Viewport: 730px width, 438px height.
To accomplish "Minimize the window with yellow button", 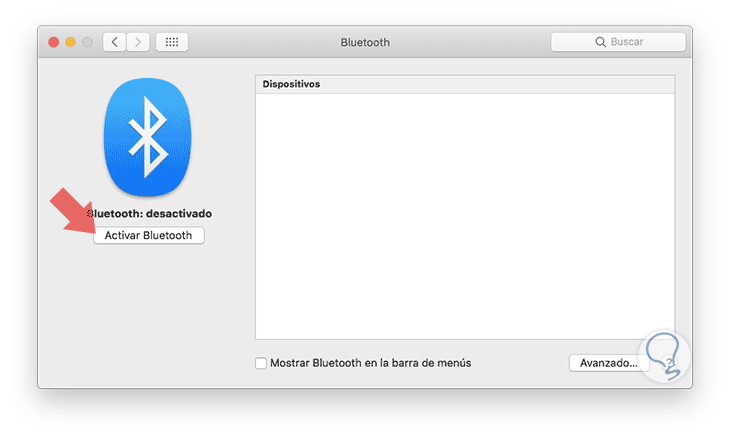I will click(x=70, y=42).
